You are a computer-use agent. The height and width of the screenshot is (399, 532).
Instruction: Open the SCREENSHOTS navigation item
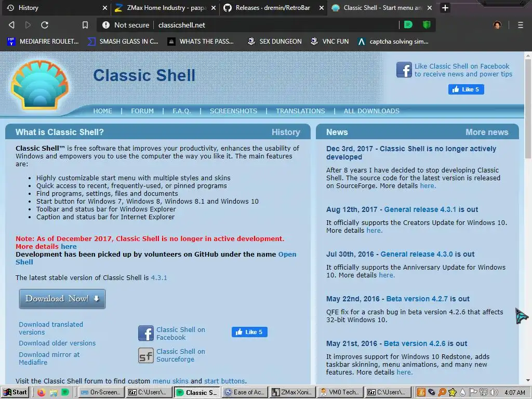pos(233,111)
